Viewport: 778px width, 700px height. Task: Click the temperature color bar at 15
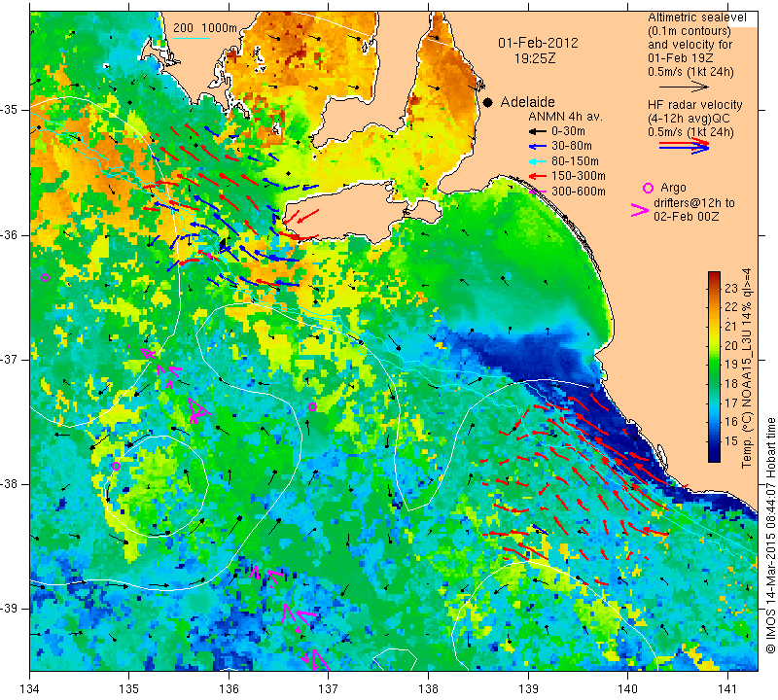[714, 440]
